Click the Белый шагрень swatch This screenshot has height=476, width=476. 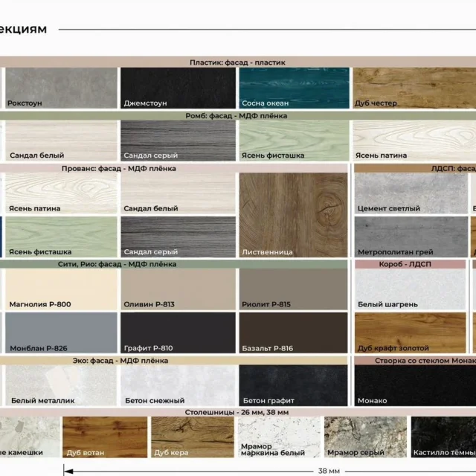pyautogui.click(x=410, y=289)
